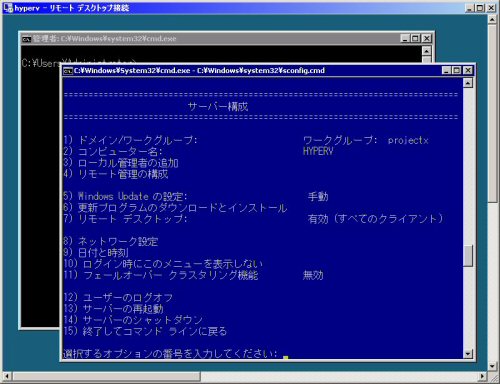Close the background cmd.exe window
Screen dimensions: 500x384
[x=426, y=38]
